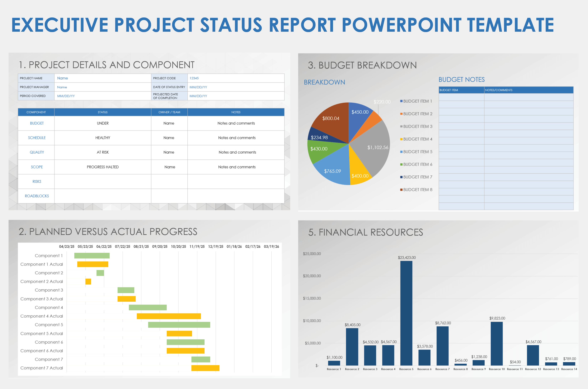Click the STATUS column header
This screenshot has height=389, width=588.
tap(103, 112)
